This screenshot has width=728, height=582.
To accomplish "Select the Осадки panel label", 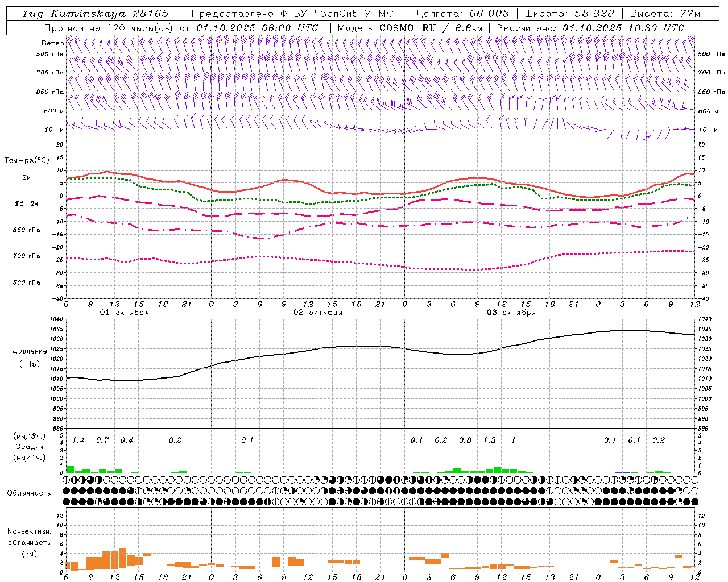I will pyautogui.click(x=29, y=447).
